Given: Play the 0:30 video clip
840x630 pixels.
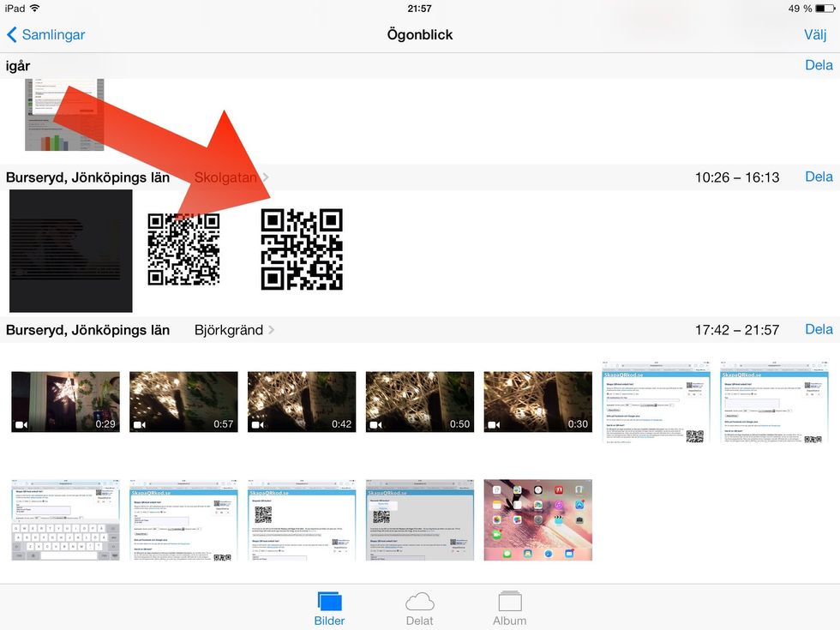Looking at the screenshot, I should coord(538,402).
